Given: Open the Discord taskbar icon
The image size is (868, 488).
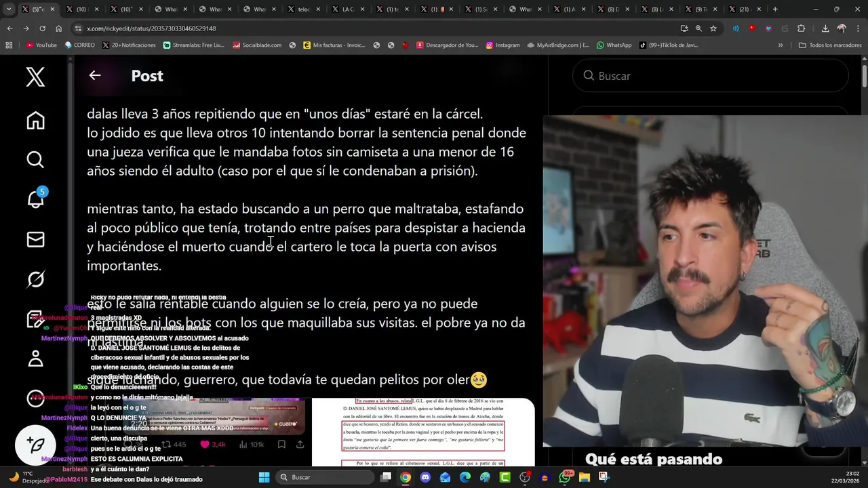Looking at the screenshot, I should coord(425,477).
